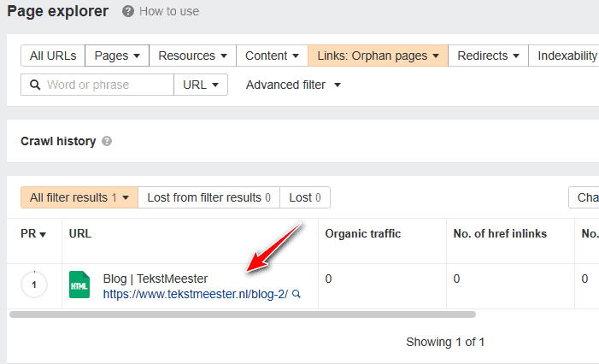This screenshot has height=364, width=599.
Task: Click the magnifier icon next to blog-2 URL
Action: point(296,294)
